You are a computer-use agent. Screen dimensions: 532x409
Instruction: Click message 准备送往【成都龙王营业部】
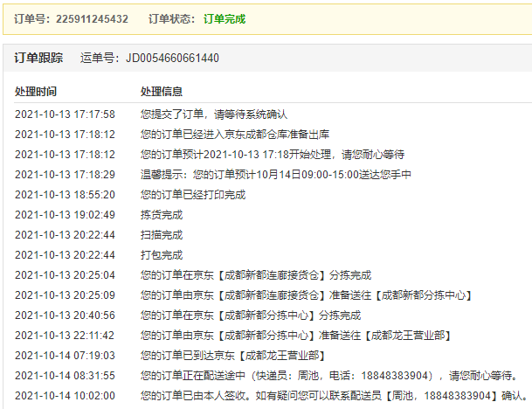coord(296,336)
